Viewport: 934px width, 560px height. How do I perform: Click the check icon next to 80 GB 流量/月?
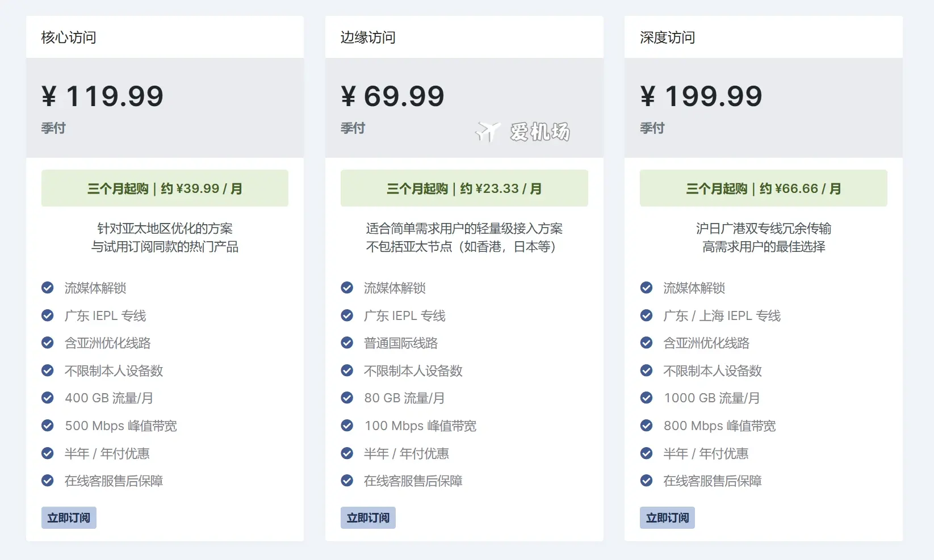tap(347, 398)
